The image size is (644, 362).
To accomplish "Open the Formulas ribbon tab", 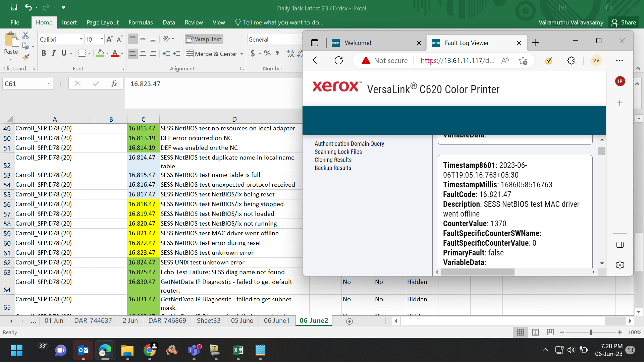I will pos(141,22).
